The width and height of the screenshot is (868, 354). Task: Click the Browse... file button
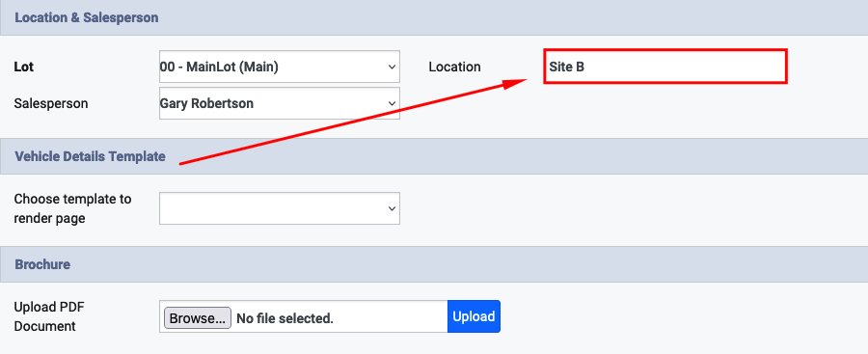(198, 318)
